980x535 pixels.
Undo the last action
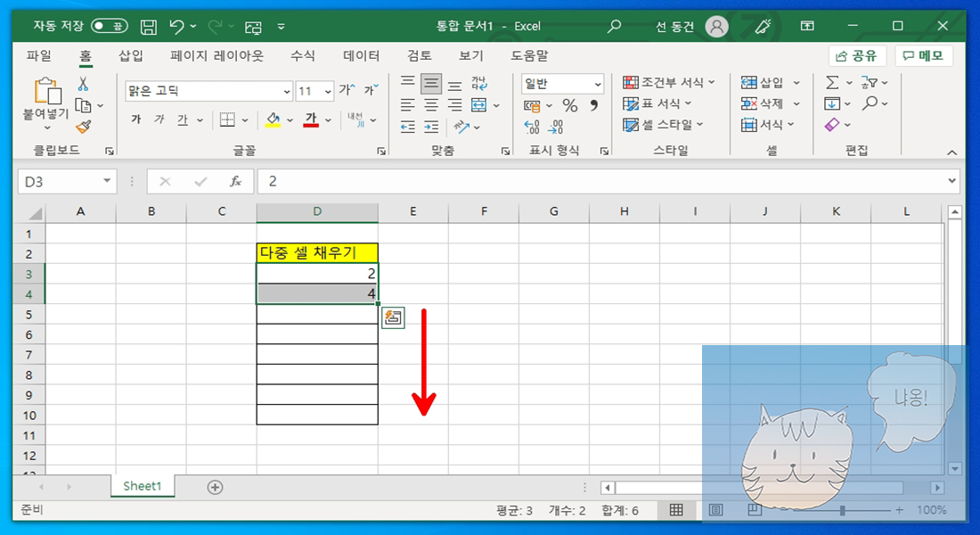click(177, 26)
